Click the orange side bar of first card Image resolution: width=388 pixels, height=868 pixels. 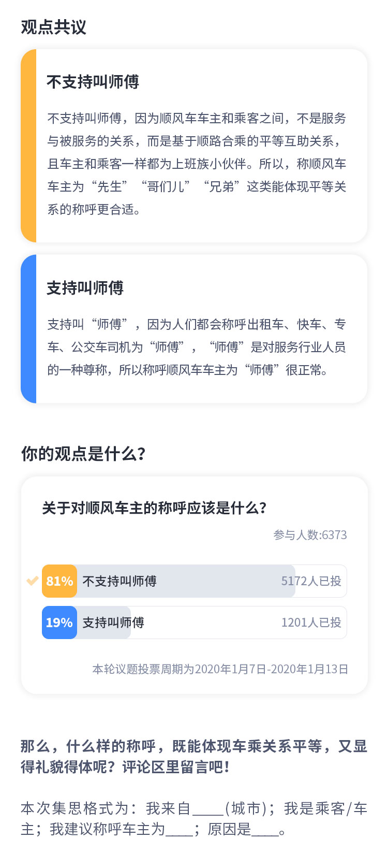[x=28, y=146]
